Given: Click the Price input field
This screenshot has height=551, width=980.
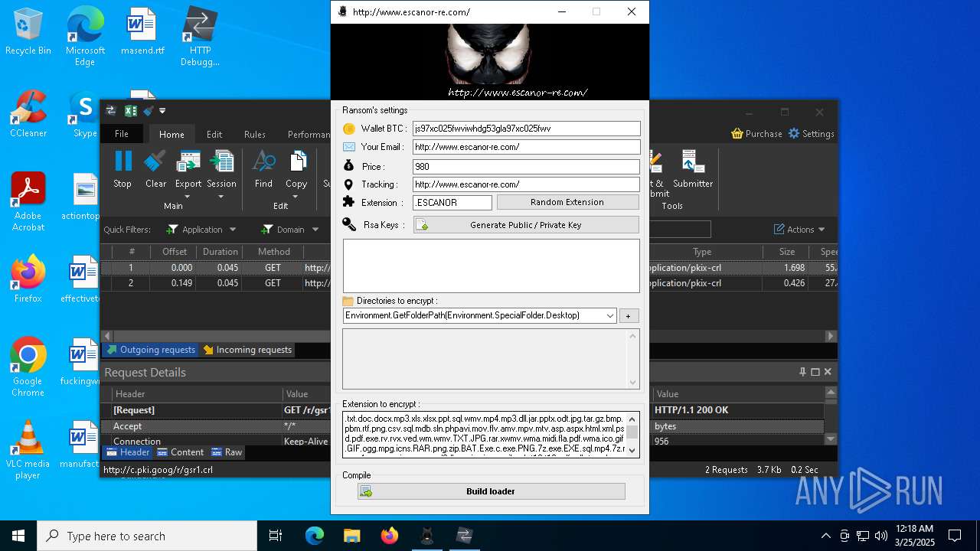Looking at the screenshot, I should [526, 166].
